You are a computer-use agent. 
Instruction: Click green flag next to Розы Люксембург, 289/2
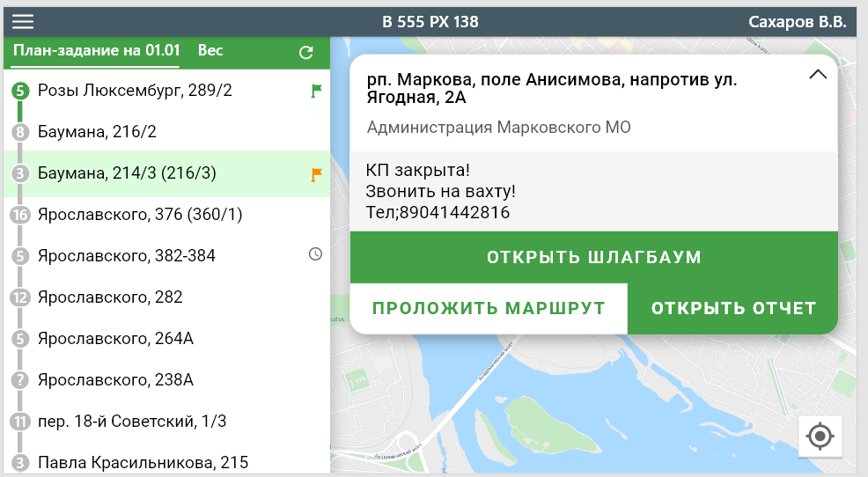pyautogui.click(x=316, y=91)
